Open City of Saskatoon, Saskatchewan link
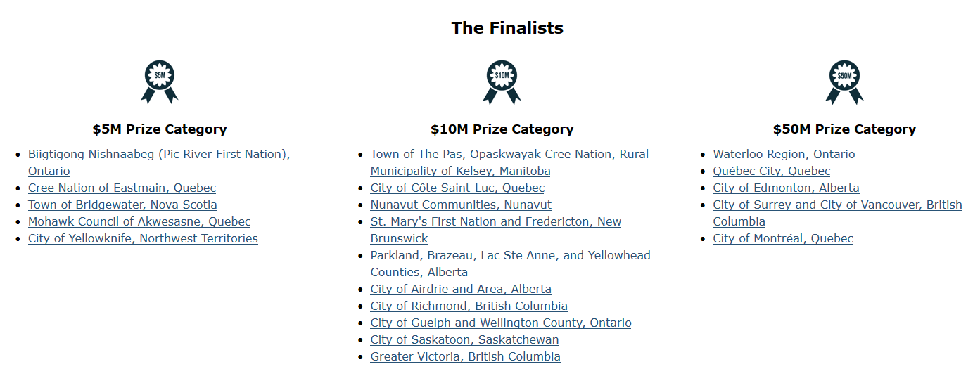This screenshot has height=376, width=980. (x=464, y=340)
